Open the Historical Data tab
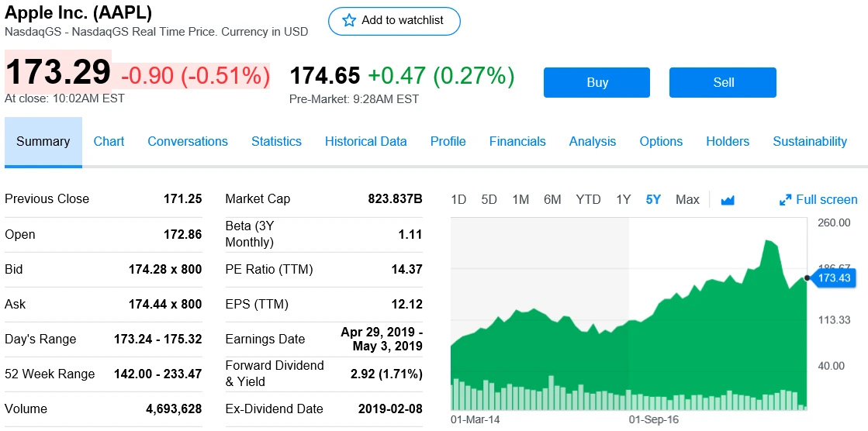The height and width of the screenshot is (431, 868). (x=366, y=142)
